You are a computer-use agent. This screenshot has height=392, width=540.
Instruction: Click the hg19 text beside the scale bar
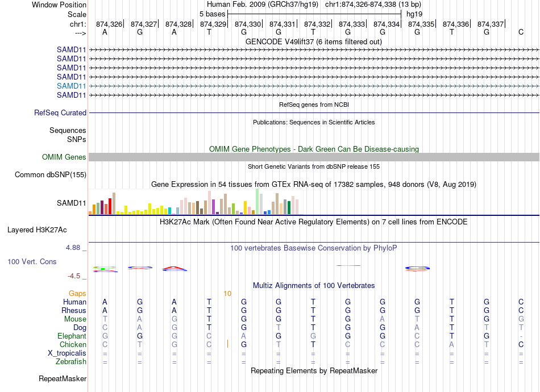point(414,14)
